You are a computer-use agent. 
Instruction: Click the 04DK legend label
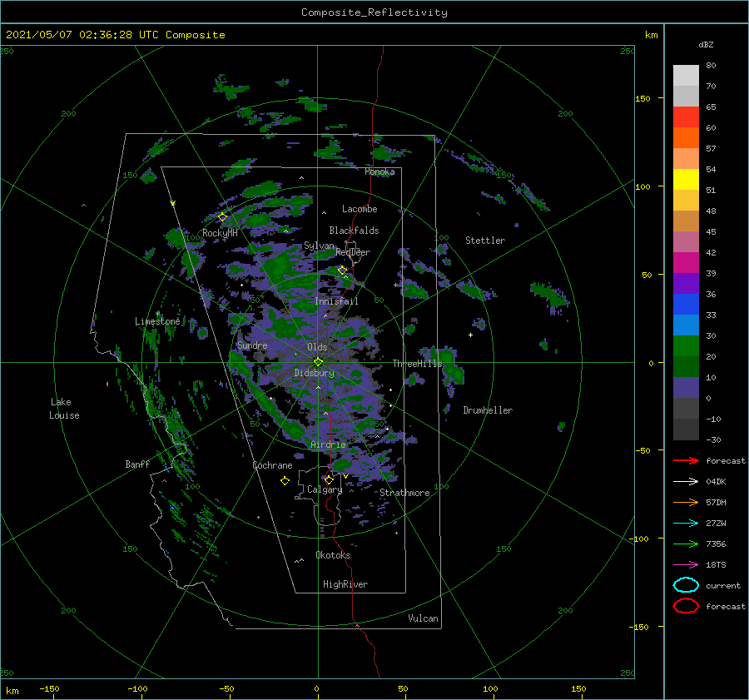tap(716, 481)
